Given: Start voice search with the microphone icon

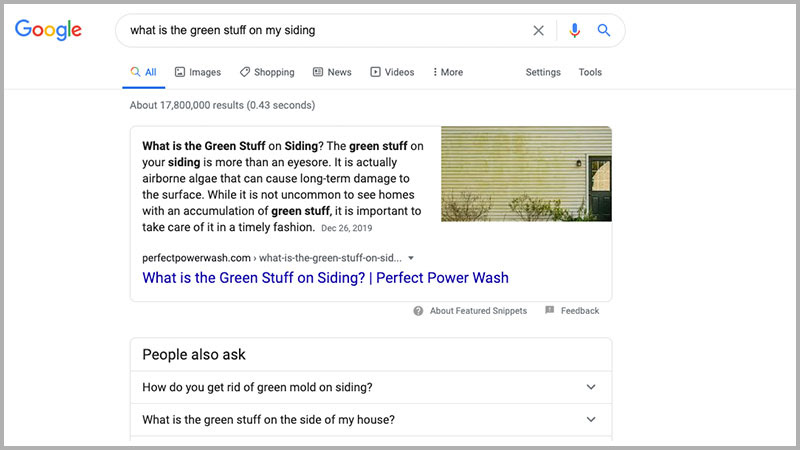Looking at the screenshot, I should coord(574,31).
